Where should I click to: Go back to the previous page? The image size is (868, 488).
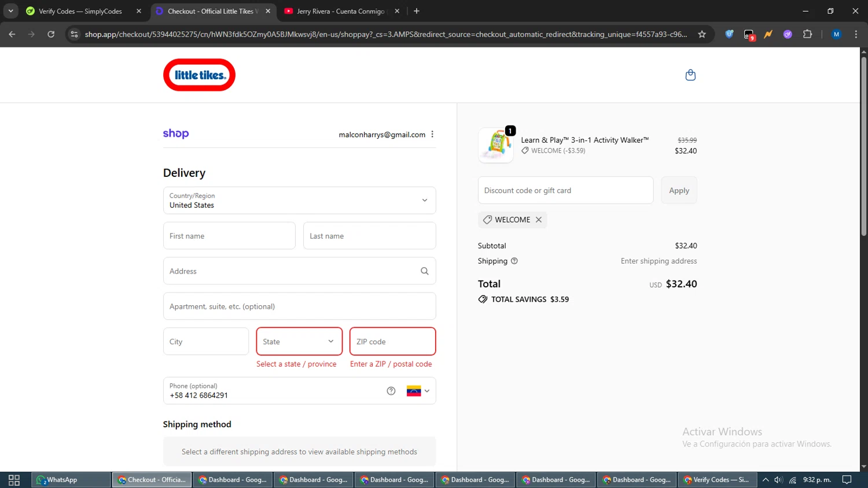click(x=12, y=34)
